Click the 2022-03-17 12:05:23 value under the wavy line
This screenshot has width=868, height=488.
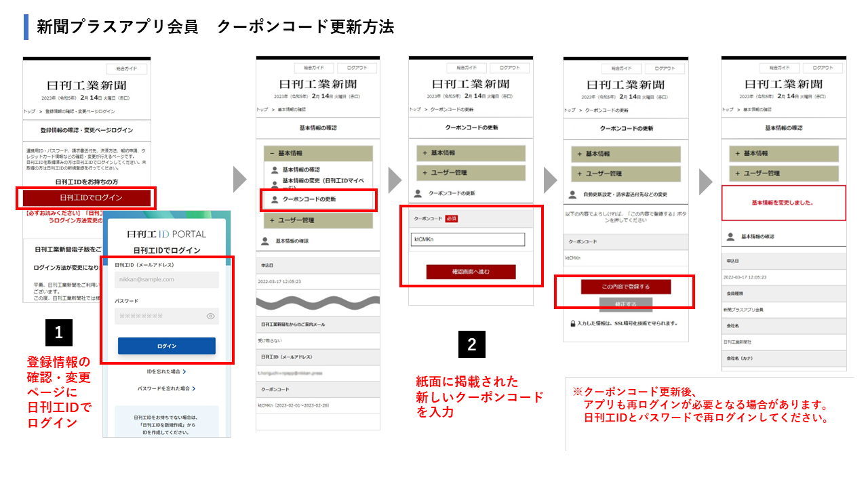[279, 281]
